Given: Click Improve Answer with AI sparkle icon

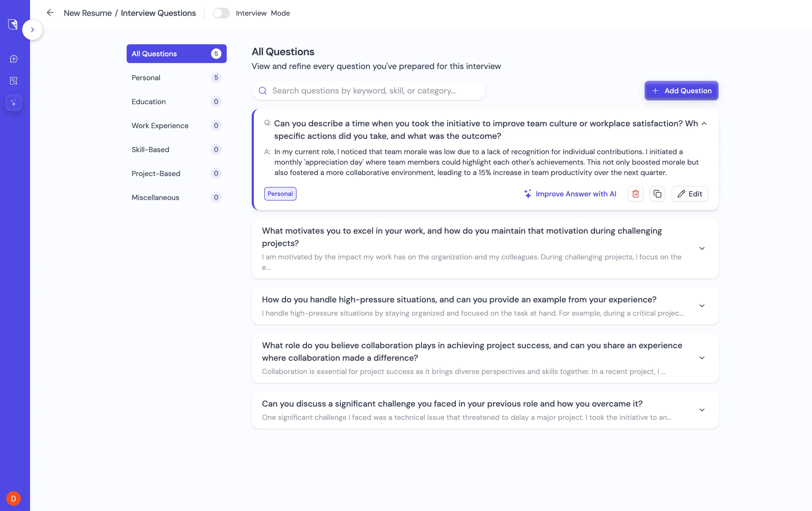Looking at the screenshot, I should (528, 194).
